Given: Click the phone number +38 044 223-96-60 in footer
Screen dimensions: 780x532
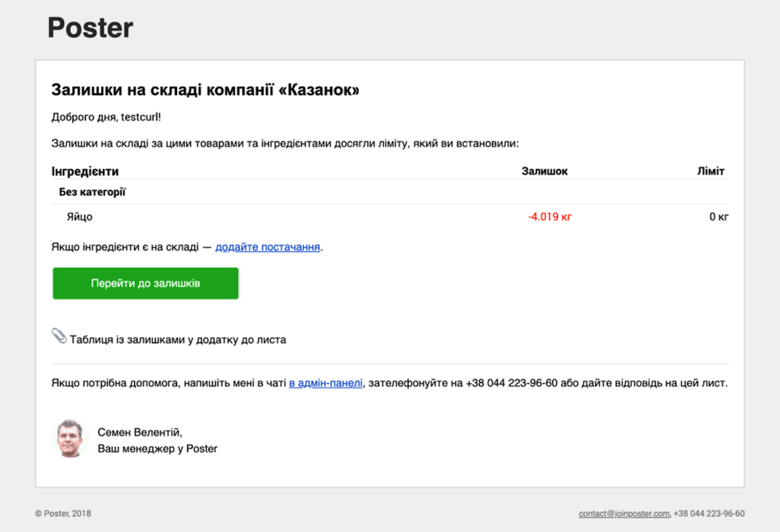Looking at the screenshot, I should (709, 513).
